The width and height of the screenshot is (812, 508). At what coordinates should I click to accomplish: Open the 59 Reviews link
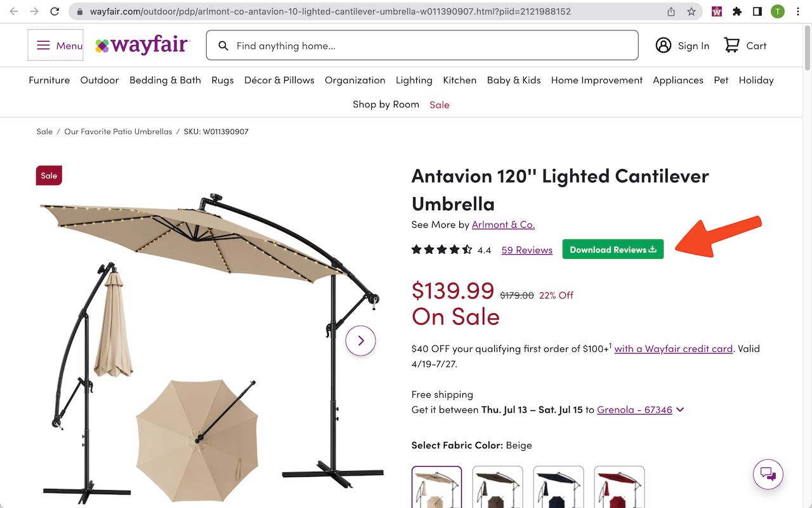tap(527, 250)
